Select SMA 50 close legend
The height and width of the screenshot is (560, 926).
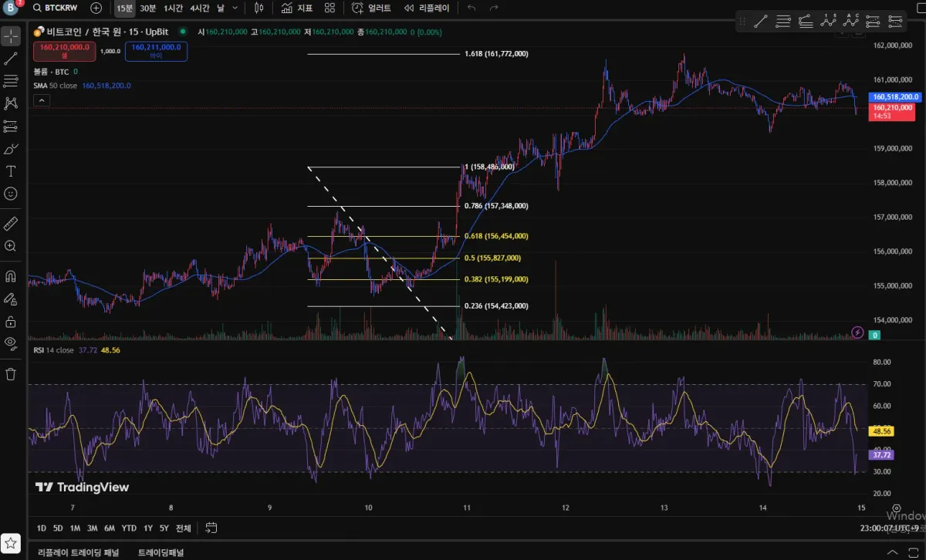pos(56,86)
